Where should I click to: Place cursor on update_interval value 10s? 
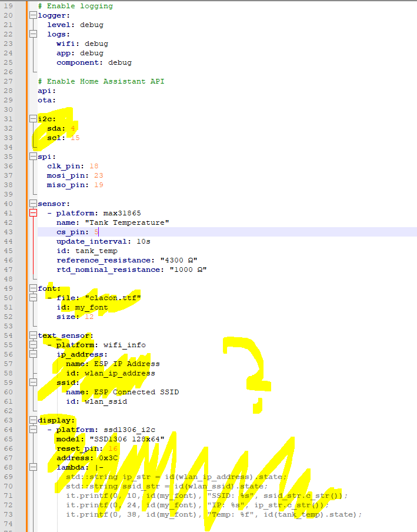pyautogui.click(x=143, y=241)
